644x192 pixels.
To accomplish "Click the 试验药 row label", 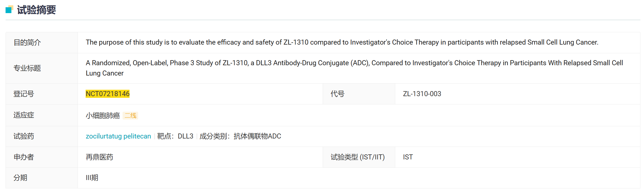I will 24,136.
